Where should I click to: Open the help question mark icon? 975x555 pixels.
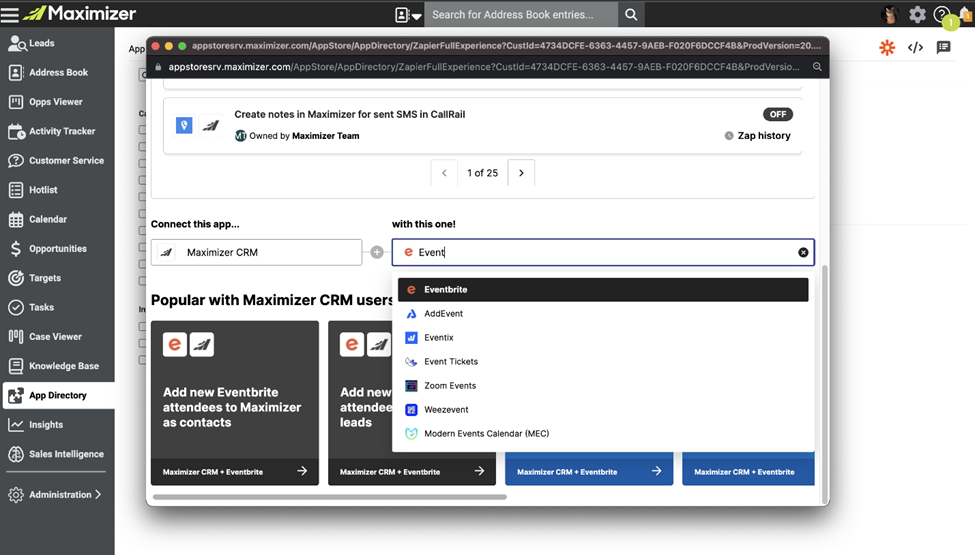tap(941, 14)
